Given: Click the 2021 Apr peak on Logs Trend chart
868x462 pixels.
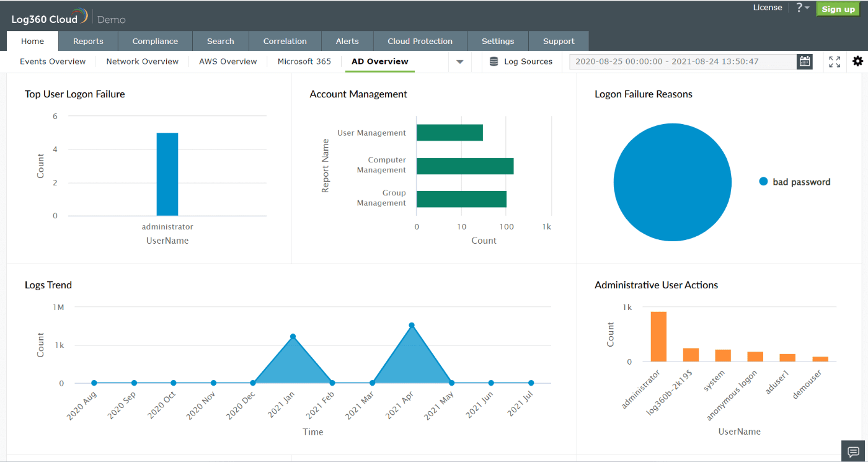Looking at the screenshot, I should (x=410, y=324).
